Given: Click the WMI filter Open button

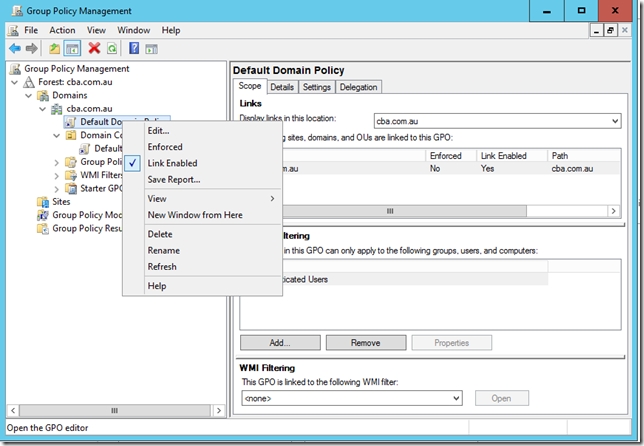Looking at the screenshot, I should (501, 398).
